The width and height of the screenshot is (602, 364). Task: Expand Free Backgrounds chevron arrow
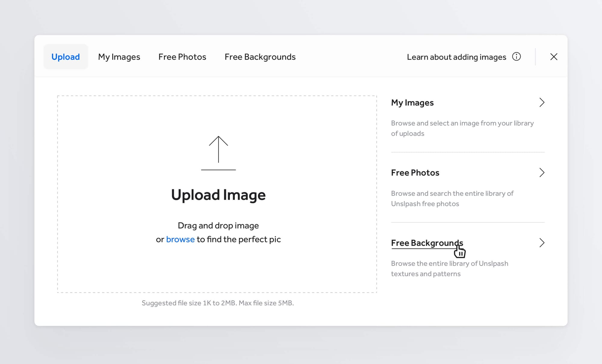click(541, 243)
